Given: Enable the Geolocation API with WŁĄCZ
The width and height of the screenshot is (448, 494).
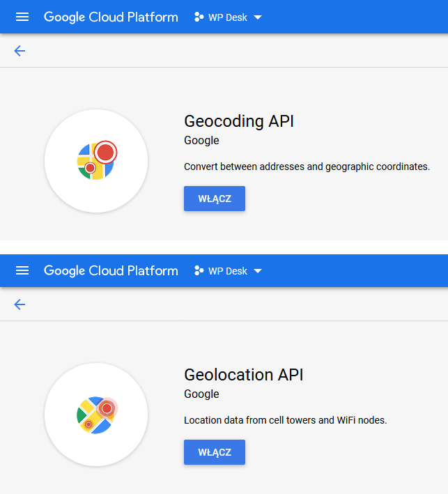Looking at the screenshot, I should (215, 452).
